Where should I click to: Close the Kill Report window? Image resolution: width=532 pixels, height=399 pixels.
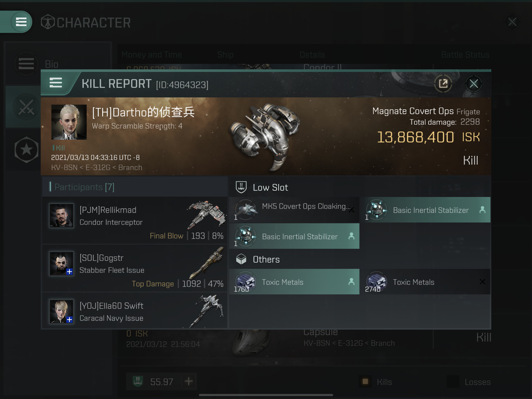pos(474,84)
